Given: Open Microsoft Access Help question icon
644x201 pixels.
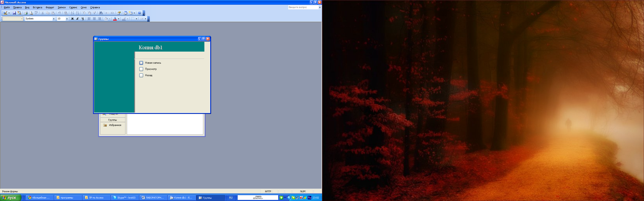Looking at the screenshot, I should click(x=140, y=13).
